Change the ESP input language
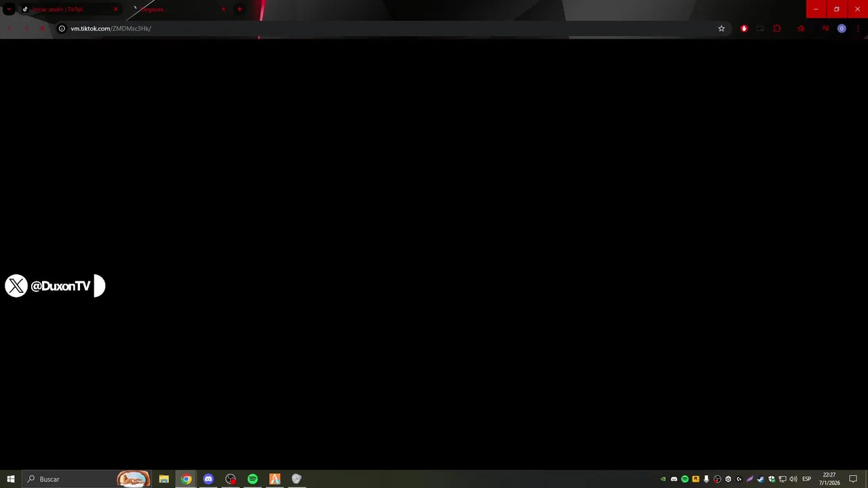 coord(807,479)
